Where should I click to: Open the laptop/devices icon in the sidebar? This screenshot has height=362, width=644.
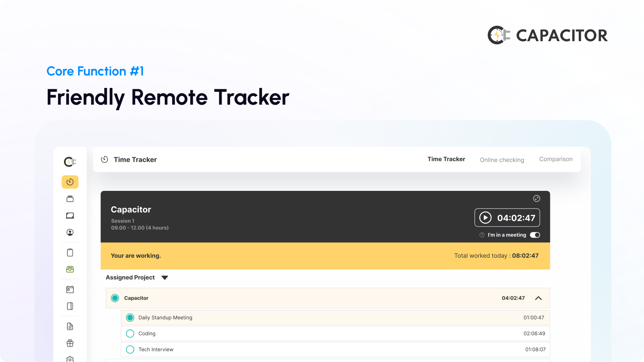70,215
